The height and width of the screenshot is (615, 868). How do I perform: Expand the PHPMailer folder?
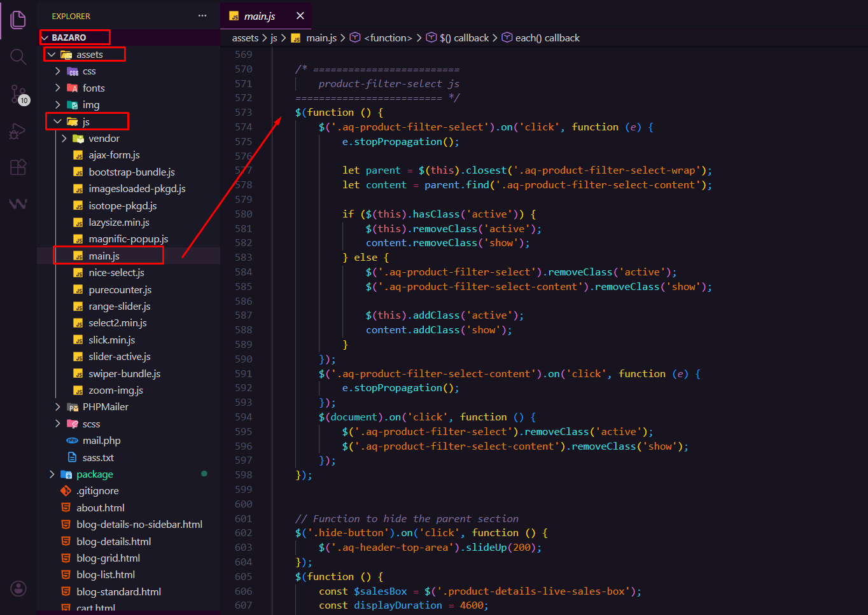click(58, 407)
